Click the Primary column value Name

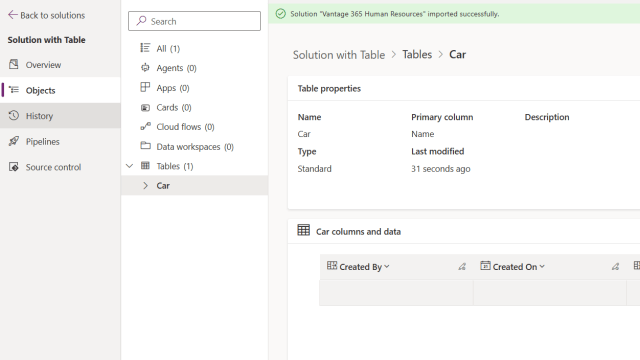click(x=422, y=134)
